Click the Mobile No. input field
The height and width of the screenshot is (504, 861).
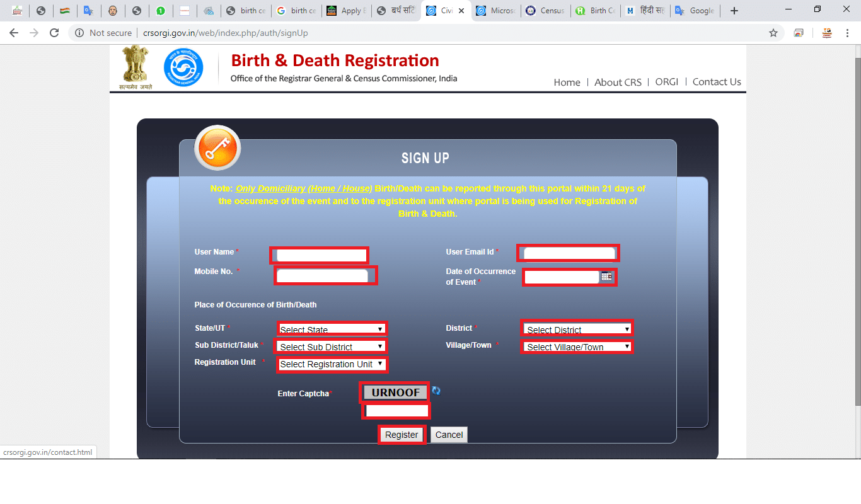click(322, 275)
